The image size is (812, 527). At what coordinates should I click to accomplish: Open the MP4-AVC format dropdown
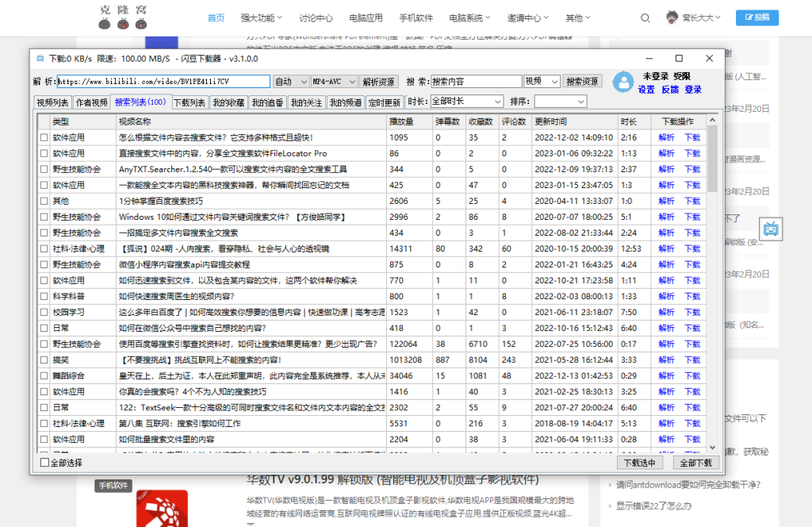334,82
